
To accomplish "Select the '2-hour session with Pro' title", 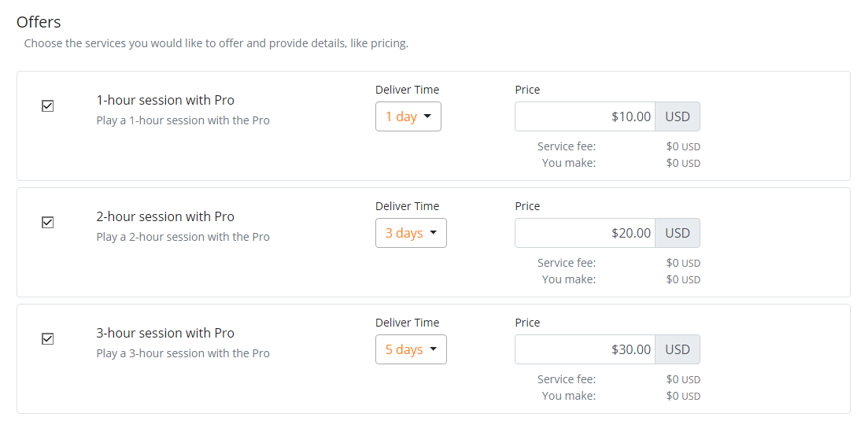I will click(165, 216).
